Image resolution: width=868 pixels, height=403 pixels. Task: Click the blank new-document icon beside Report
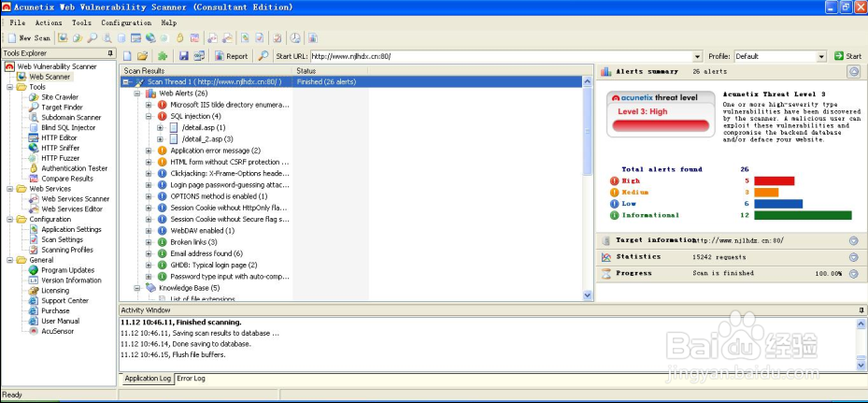[127, 56]
